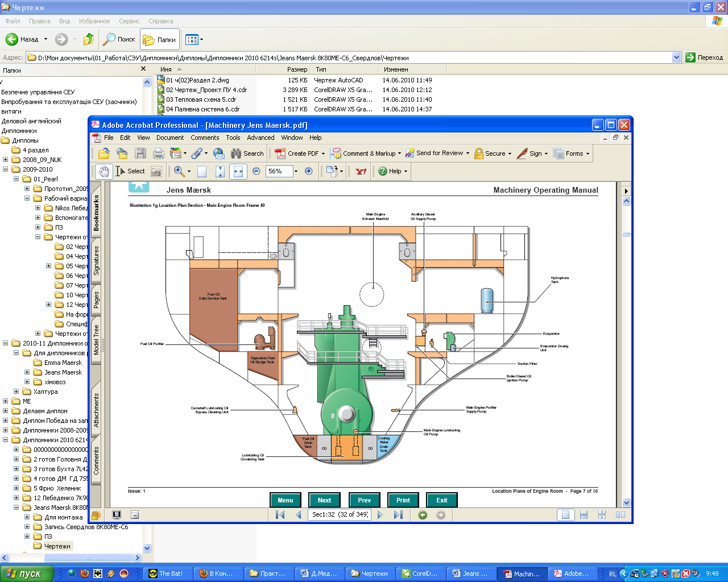Click the Переход go button in Explorer
Viewport: 728px width, 582px height.
[704, 57]
